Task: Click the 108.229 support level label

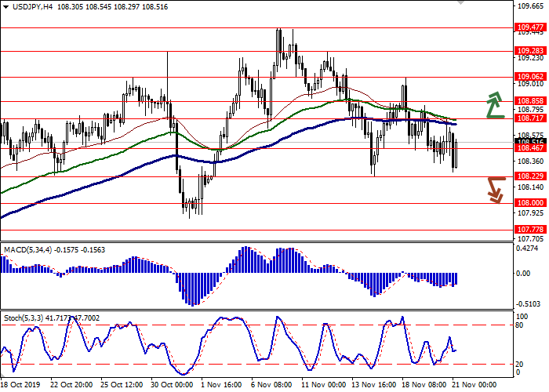Action: pos(529,176)
